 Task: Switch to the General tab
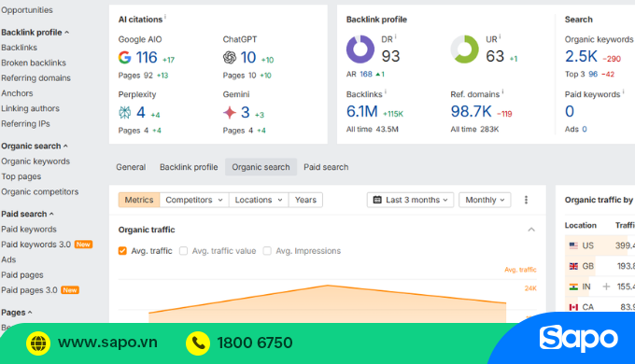(x=131, y=167)
